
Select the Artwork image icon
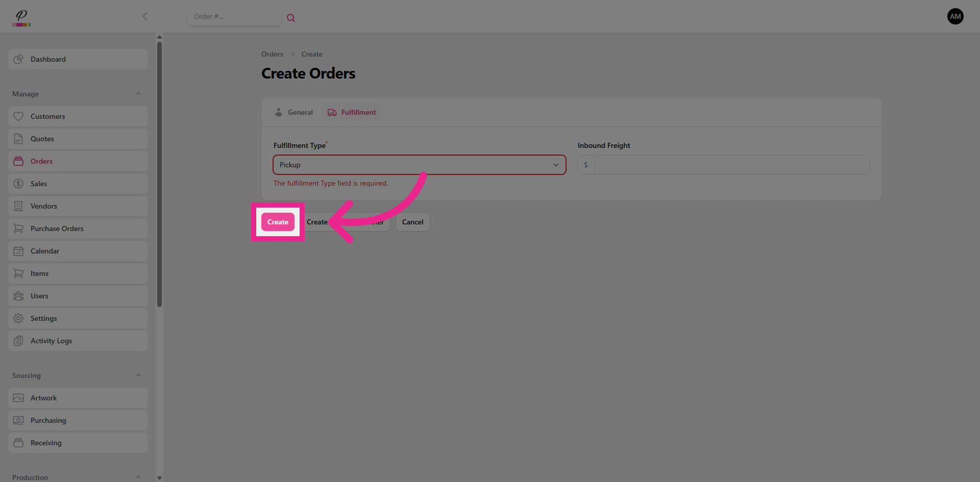(x=18, y=398)
